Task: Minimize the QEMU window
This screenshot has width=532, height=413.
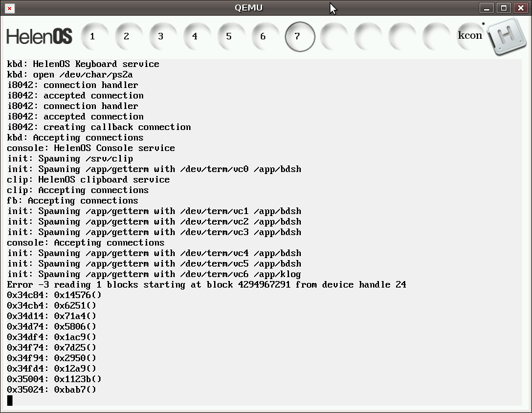Action: [487, 8]
